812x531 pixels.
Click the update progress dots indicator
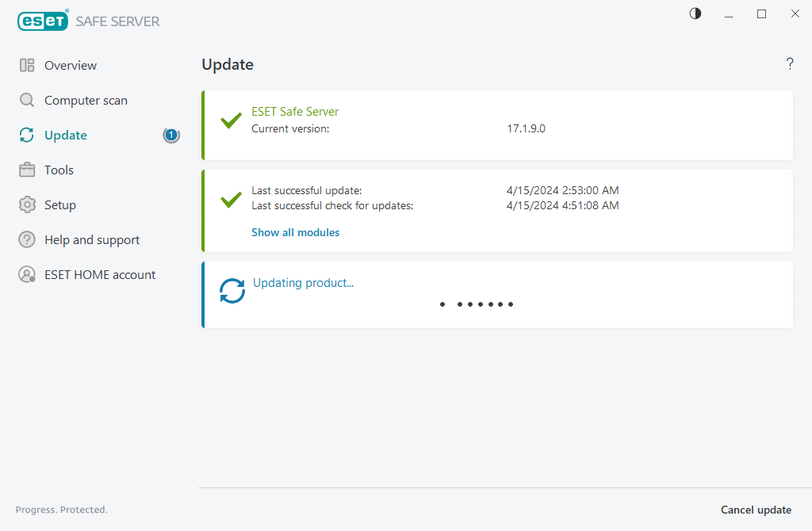click(x=476, y=304)
